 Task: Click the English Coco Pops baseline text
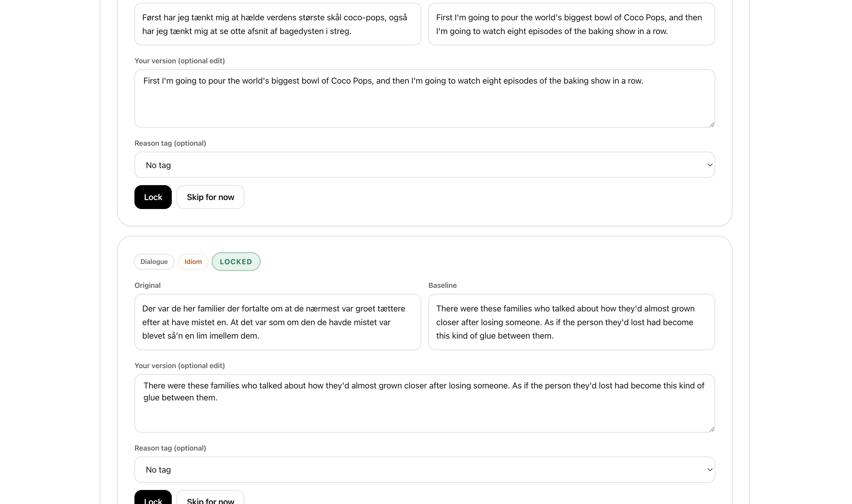(571, 24)
